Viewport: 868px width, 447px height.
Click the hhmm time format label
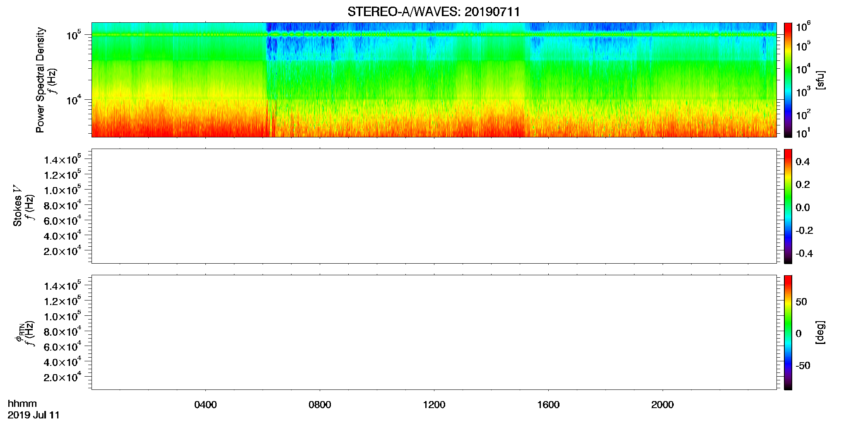(x=22, y=404)
